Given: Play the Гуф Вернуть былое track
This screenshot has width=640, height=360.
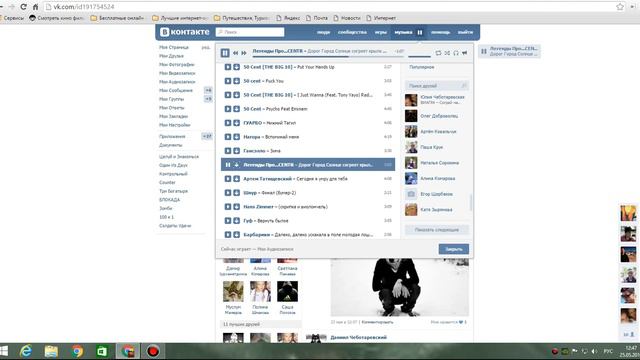Looking at the screenshot, I should pyautogui.click(x=228, y=221).
